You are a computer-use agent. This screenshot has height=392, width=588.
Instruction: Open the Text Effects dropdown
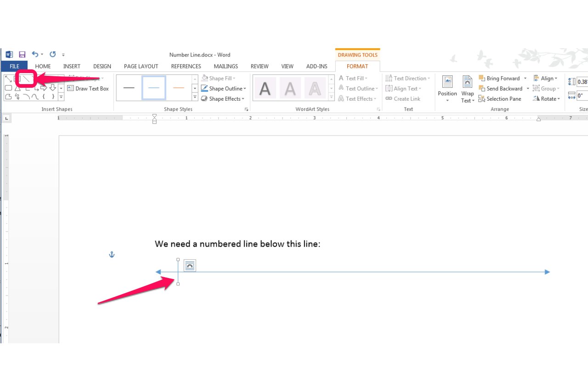pyautogui.click(x=357, y=98)
